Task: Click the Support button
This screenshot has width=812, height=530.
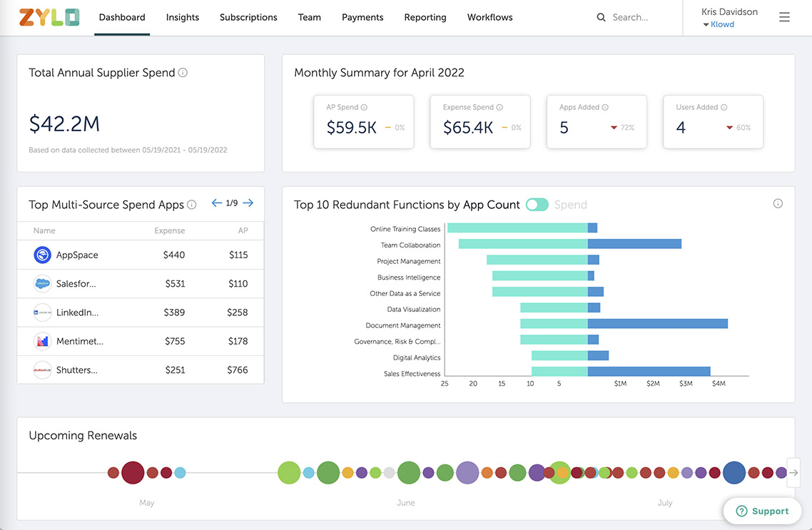Action: (761, 511)
